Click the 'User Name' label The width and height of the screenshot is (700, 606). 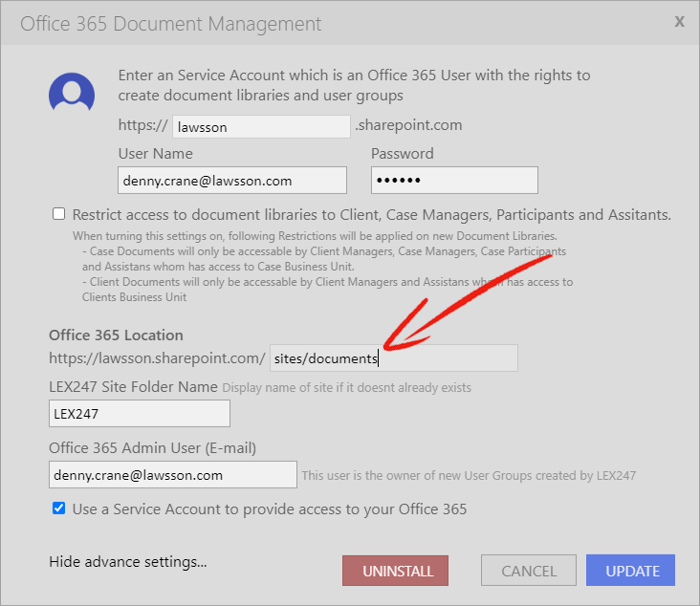[x=155, y=154]
